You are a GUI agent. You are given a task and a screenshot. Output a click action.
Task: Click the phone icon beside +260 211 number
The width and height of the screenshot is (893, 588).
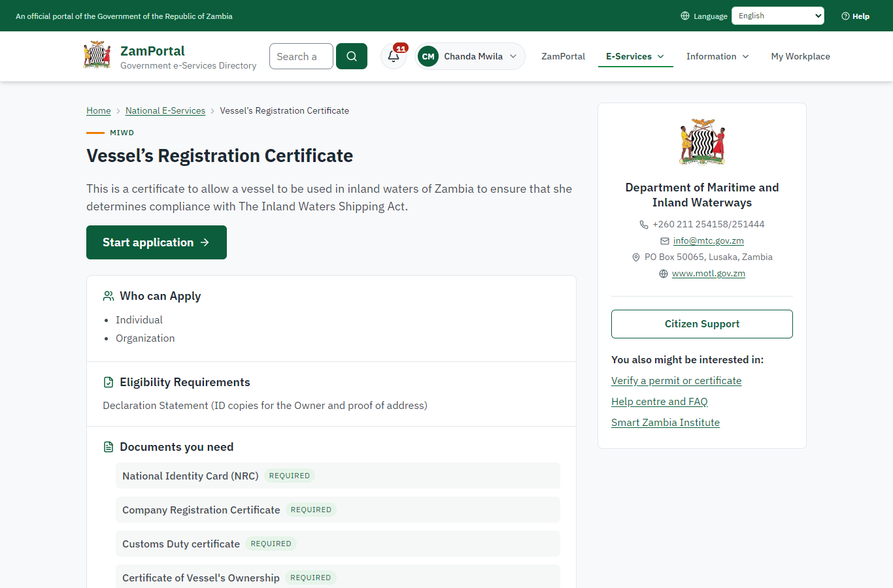click(644, 224)
